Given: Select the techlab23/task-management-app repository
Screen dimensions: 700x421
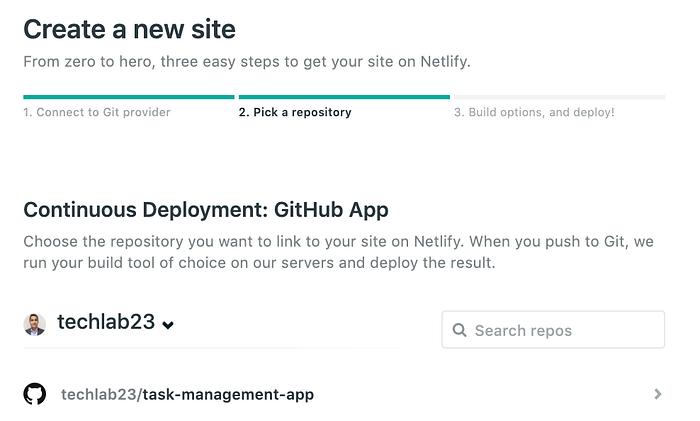Looking at the screenshot, I should coord(344,394).
